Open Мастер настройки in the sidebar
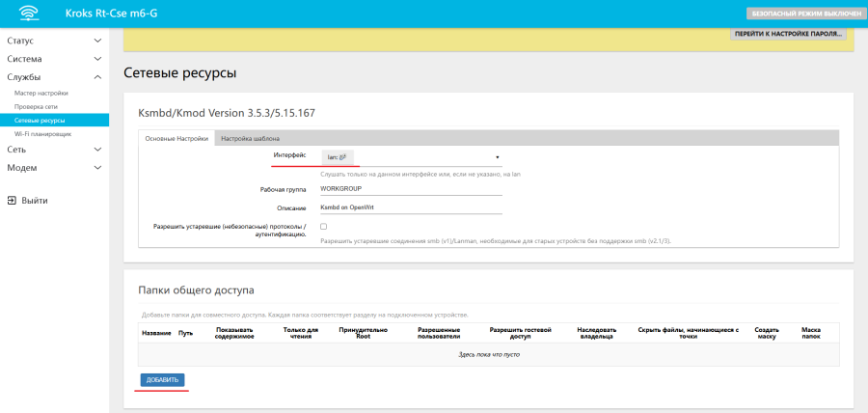The width and height of the screenshot is (868, 413). (41, 93)
